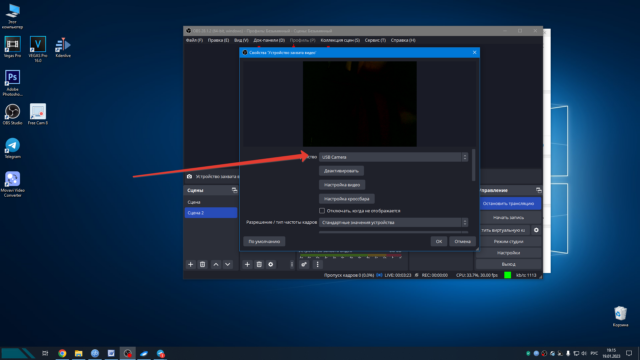
Task: Move scene up with arrow icon
Action: tap(216, 264)
